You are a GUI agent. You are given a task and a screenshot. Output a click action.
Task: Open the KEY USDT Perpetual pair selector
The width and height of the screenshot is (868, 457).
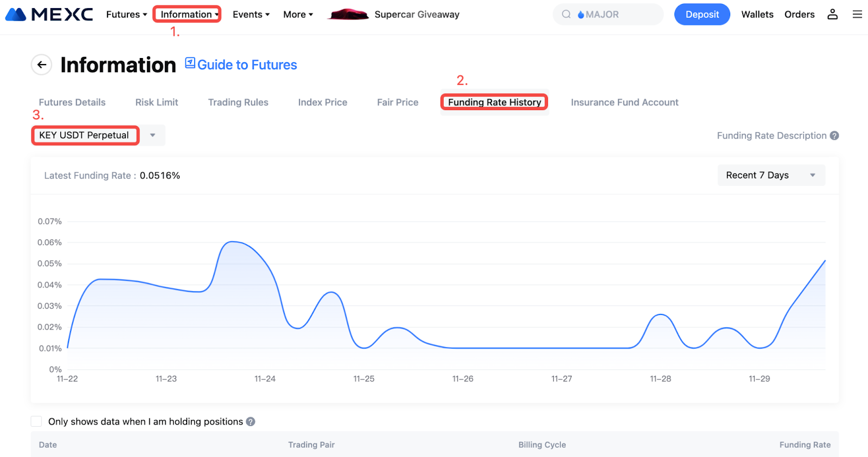pos(98,136)
